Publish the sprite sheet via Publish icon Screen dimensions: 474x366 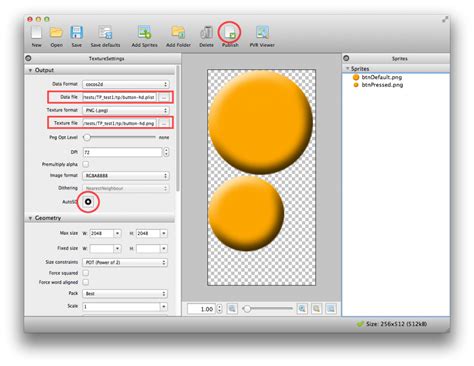tap(230, 32)
